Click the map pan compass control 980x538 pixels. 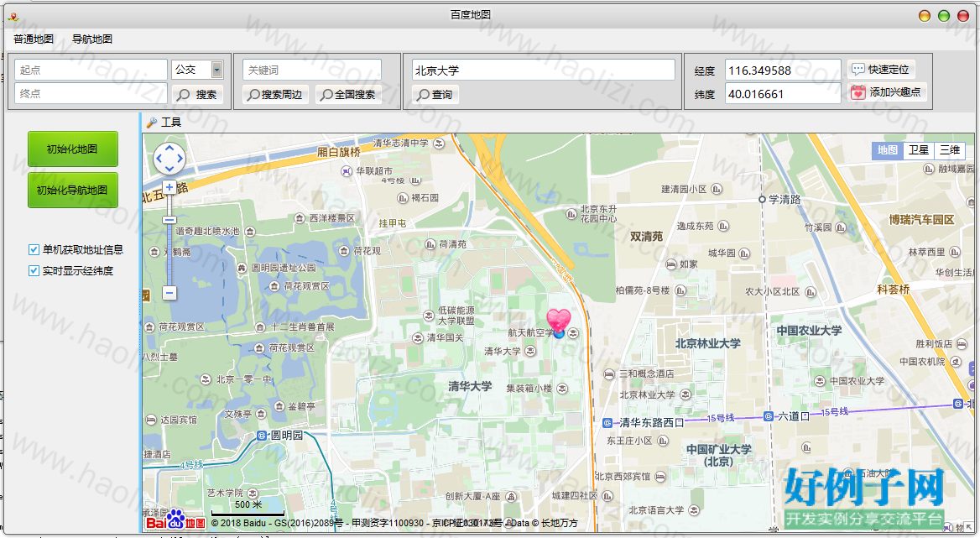tap(169, 159)
